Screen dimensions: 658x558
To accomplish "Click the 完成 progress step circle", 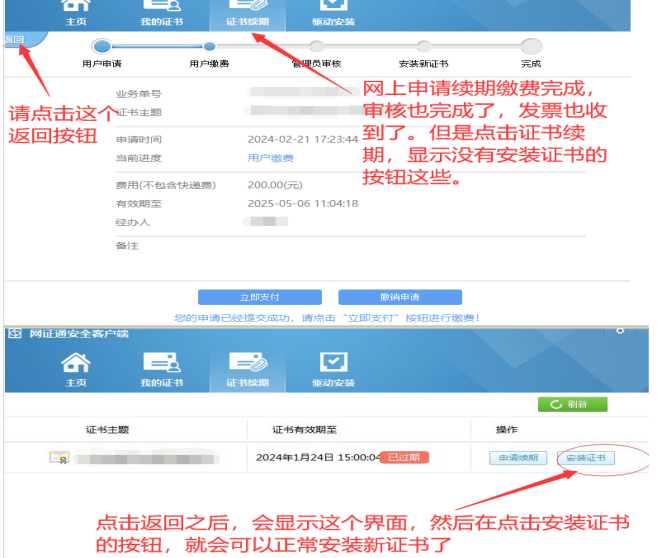I will click(x=531, y=46).
